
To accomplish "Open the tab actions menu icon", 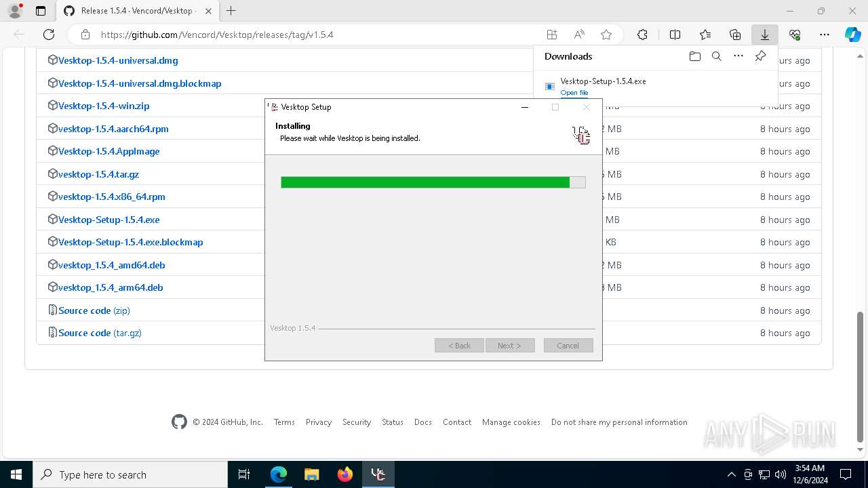I will [x=41, y=11].
